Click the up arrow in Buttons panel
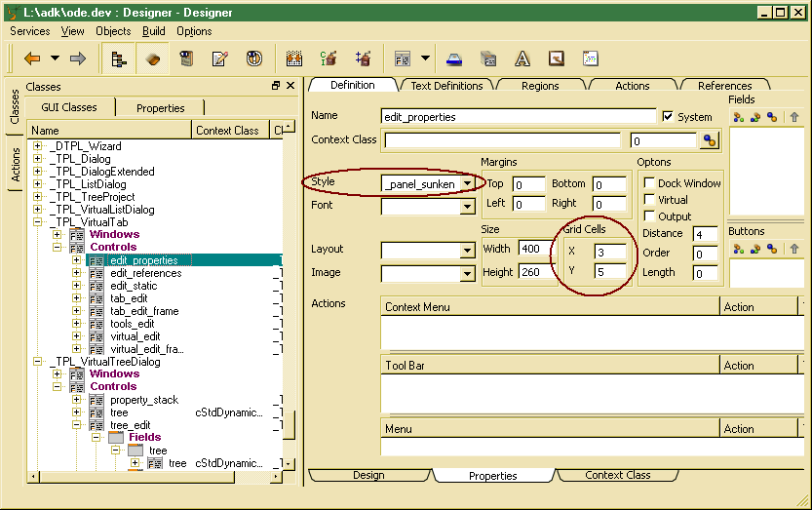Image resolution: width=812 pixels, height=510 pixels. coord(794,249)
